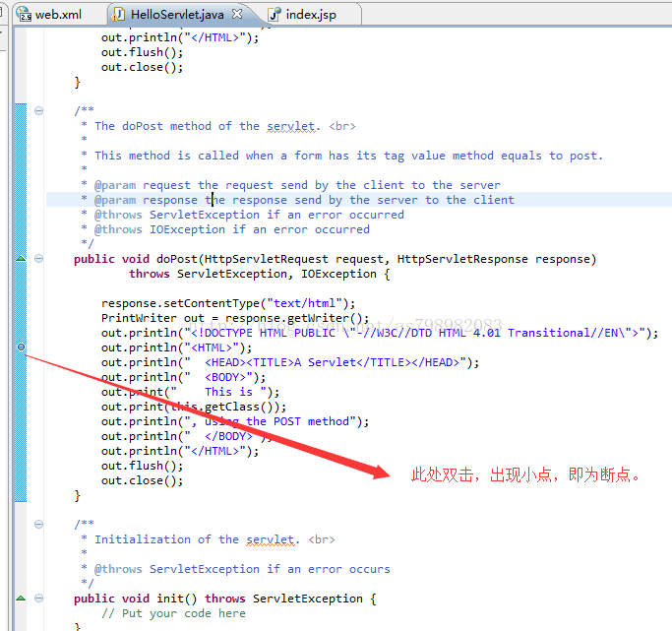
Task: Click the index.jsp file icon
Action: [x=275, y=15]
